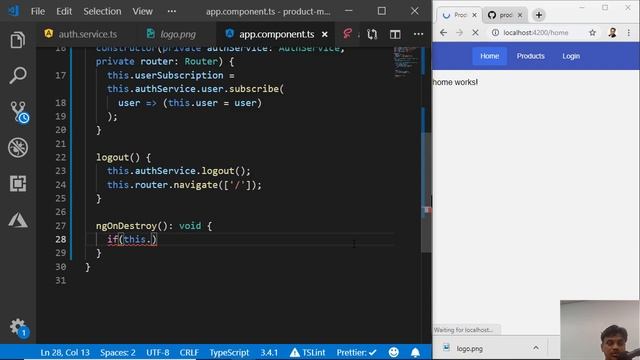
Task: Go back in the browser
Action: tap(443, 33)
